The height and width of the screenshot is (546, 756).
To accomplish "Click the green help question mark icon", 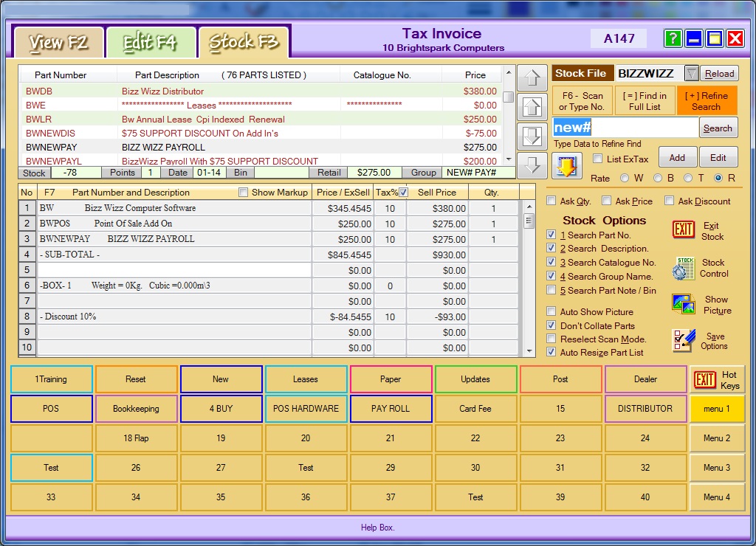I will click(673, 38).
